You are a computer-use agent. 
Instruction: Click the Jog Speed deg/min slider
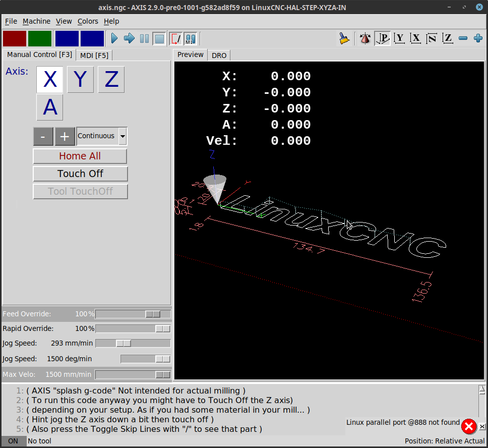point(146,359)
